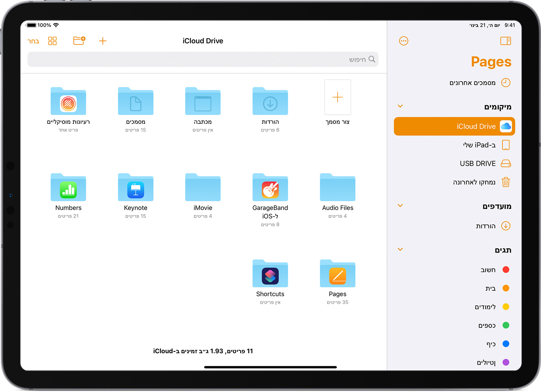
Task: Tap the חיפוש search field
Action: [x=203, y=59]
